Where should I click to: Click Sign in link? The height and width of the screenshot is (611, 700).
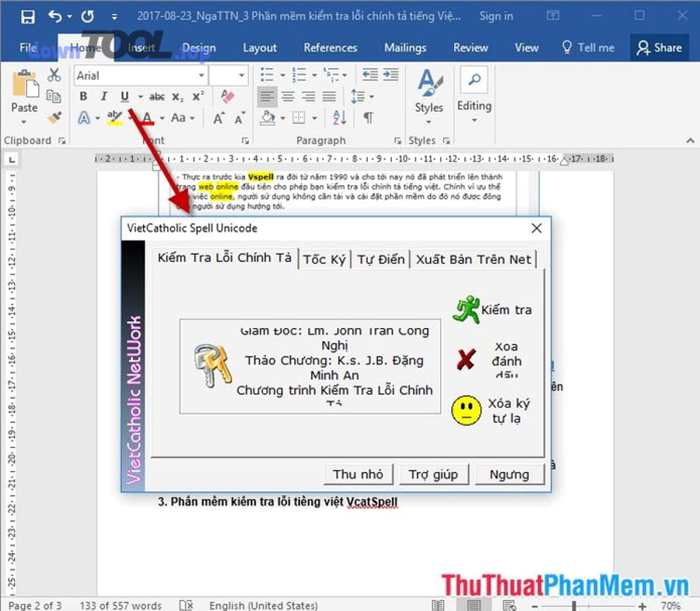click(496, 16)
